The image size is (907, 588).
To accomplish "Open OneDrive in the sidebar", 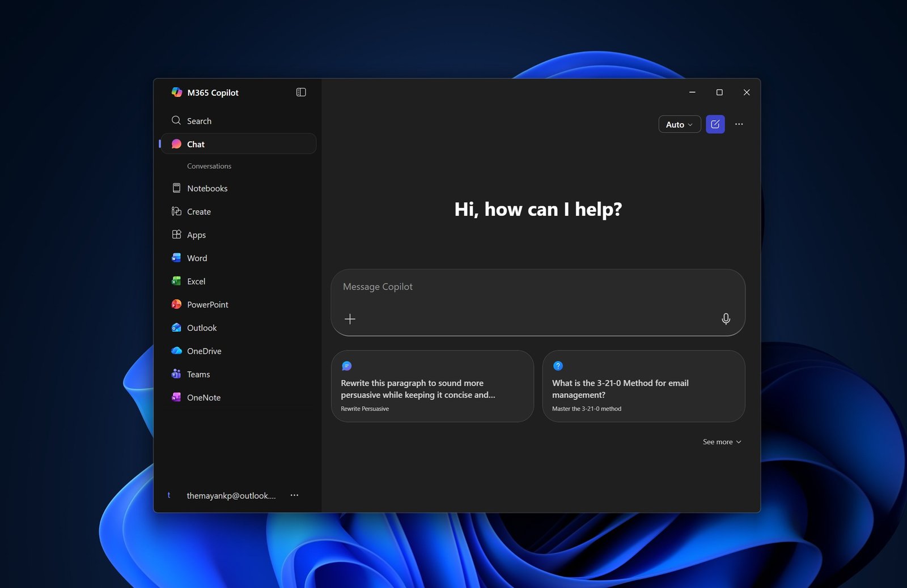I will click(x=204, y=351).
